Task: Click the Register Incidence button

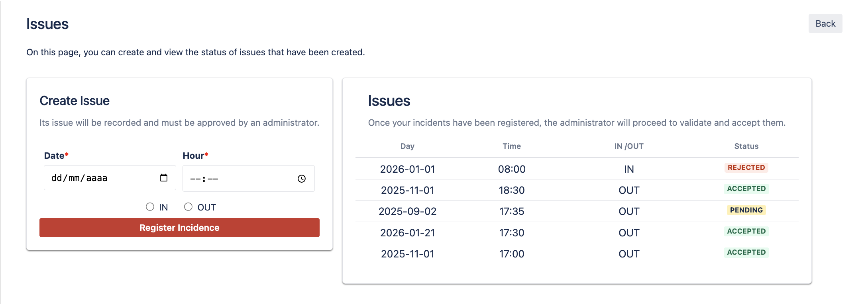Action: tap(179, 228)
